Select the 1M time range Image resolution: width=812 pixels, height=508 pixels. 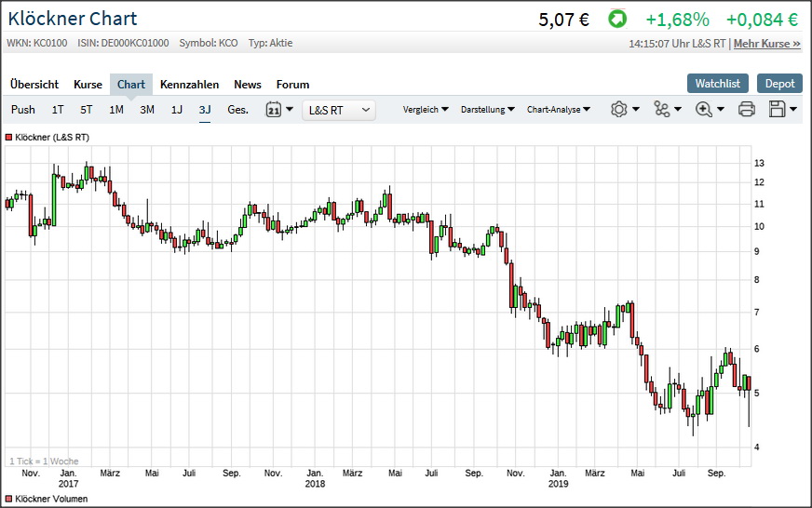tap(116, 110)
